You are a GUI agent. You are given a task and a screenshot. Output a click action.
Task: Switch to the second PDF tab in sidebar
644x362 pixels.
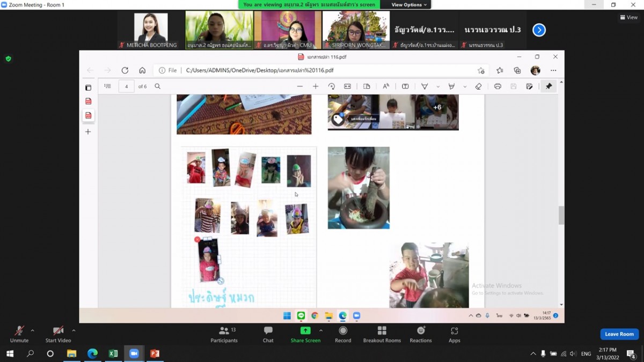88,115
